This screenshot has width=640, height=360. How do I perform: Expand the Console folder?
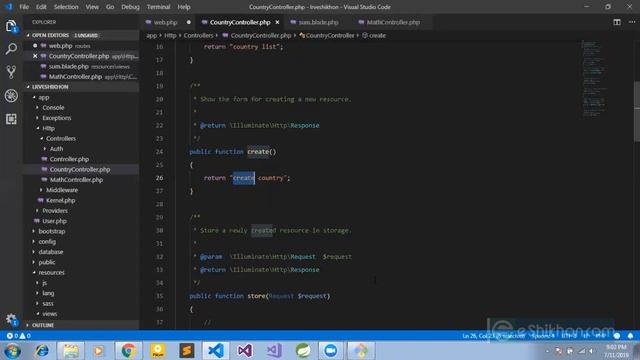click(53, 108)
